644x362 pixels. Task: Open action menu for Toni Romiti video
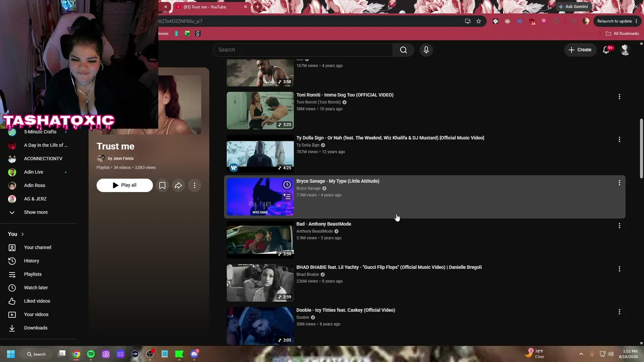[619, 97]
